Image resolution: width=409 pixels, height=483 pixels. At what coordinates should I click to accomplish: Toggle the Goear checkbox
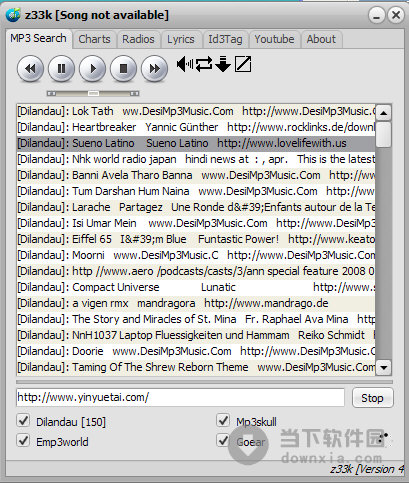pyautogui.click(x=223, y=441)
